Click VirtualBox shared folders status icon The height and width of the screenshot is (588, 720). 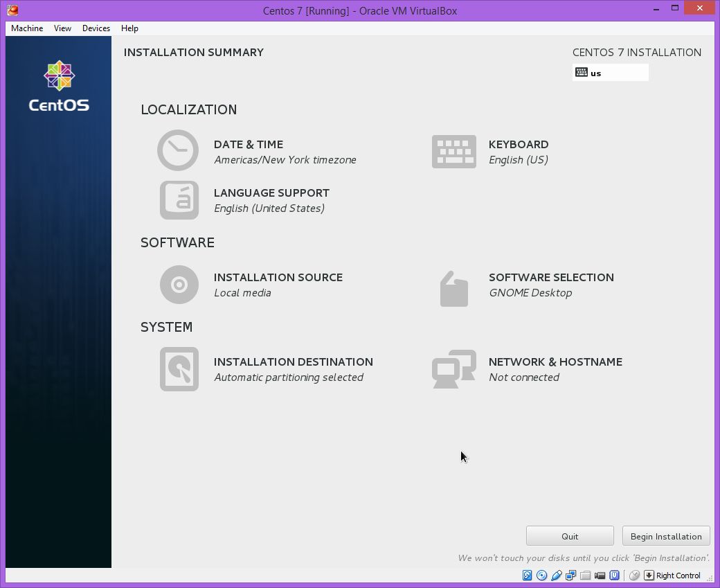tap(586, 575)
